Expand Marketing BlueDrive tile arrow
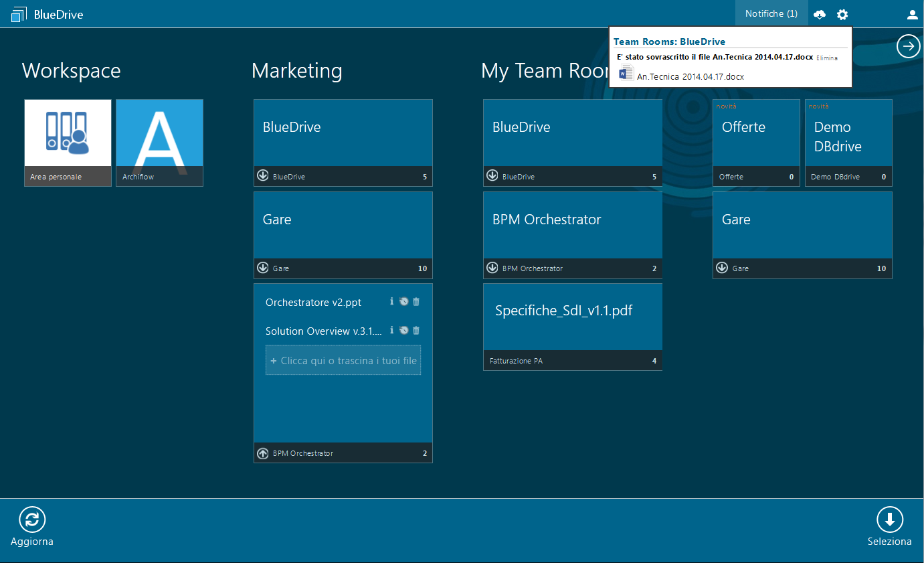The height and width of the screenshot is (563, 924). coord(263,176)
